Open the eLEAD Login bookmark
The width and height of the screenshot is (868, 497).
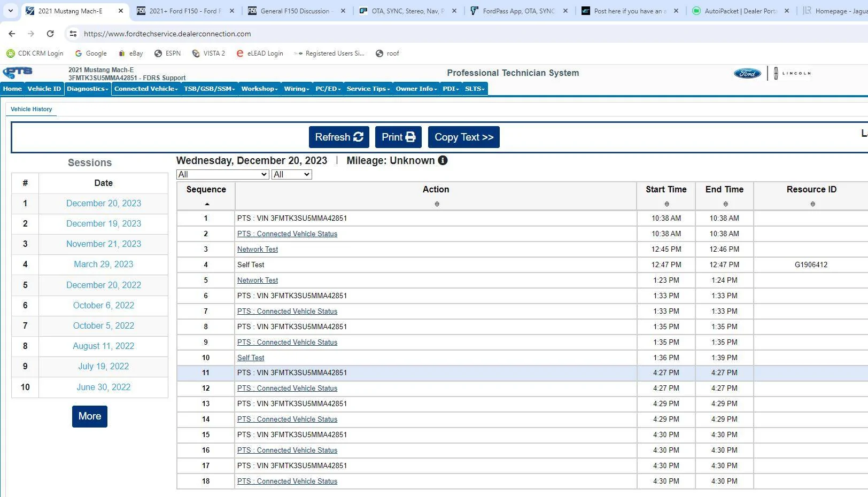(259, 53)
